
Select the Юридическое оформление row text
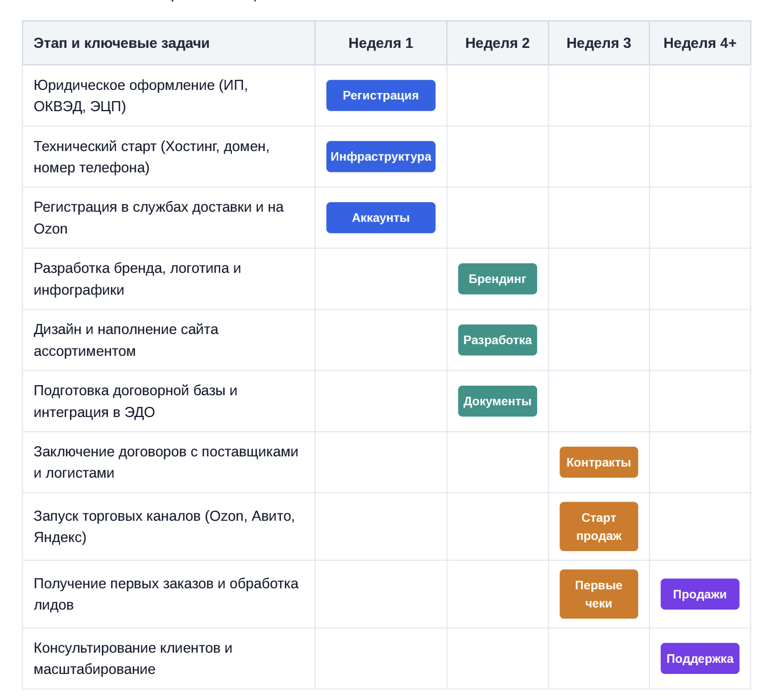click(x=141, y=96)
